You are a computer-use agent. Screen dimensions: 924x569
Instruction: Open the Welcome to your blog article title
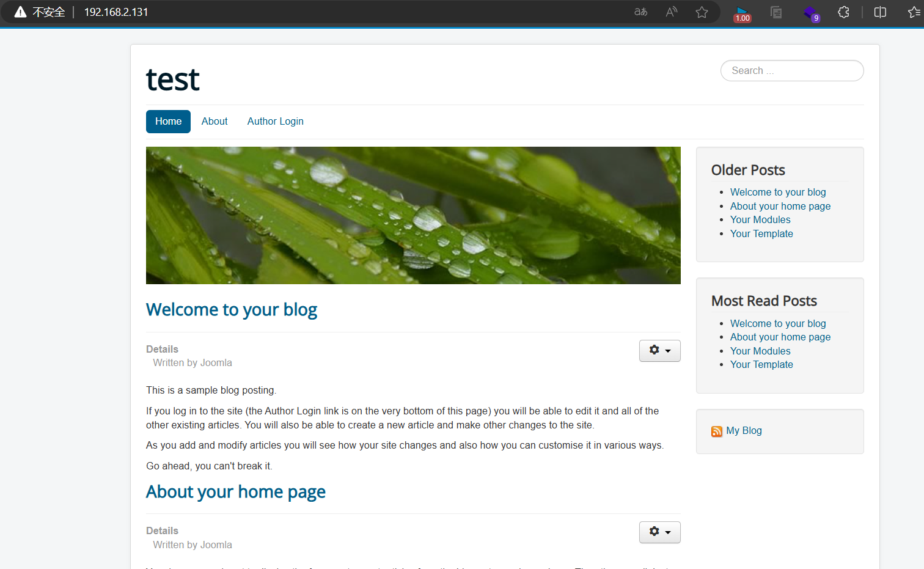click(232, 310)
